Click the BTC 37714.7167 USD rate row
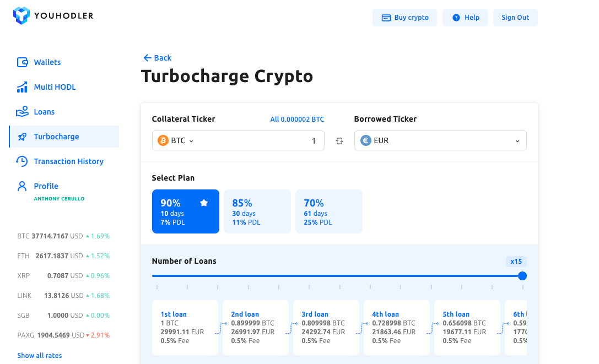Image resolution: width=599 pixels, height=364 pixels. [x=63, y=236]
